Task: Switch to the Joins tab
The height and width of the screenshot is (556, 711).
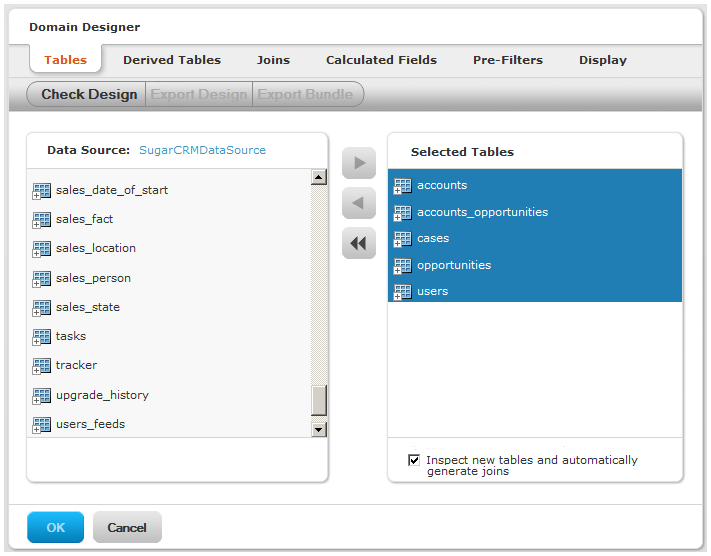Action: pos(273,60)
